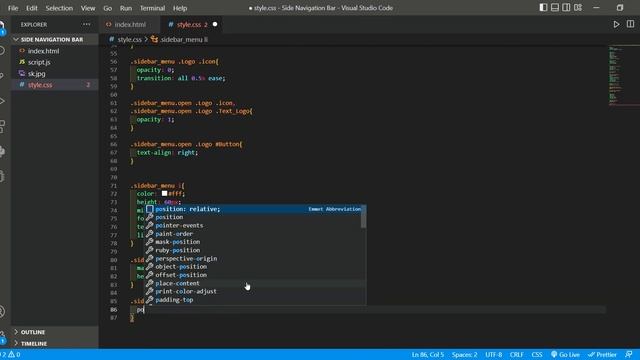Viewport: 640px width, 360px height.
Task: Open the Explorer view in activity bar
Action: point(2,27)
